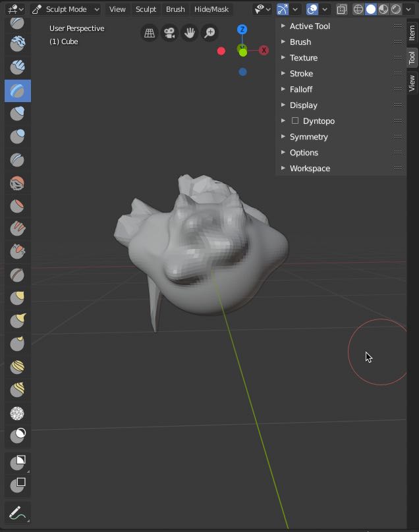Open the overlays options dropdown arrow

tap(325, 9)
